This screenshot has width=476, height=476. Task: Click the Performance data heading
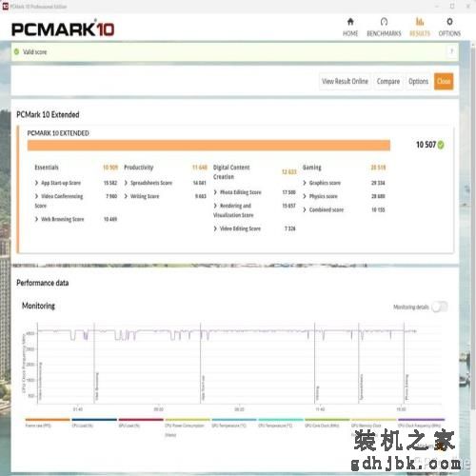click(x=43, y=283)
